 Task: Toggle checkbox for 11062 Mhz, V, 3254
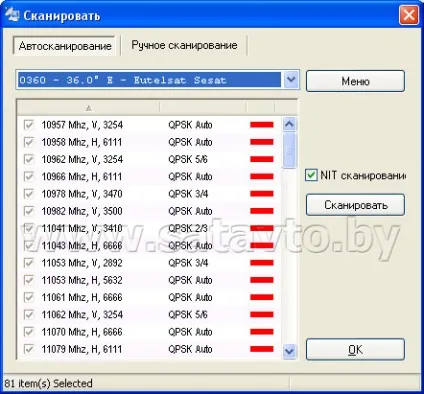tap(29, 315)
